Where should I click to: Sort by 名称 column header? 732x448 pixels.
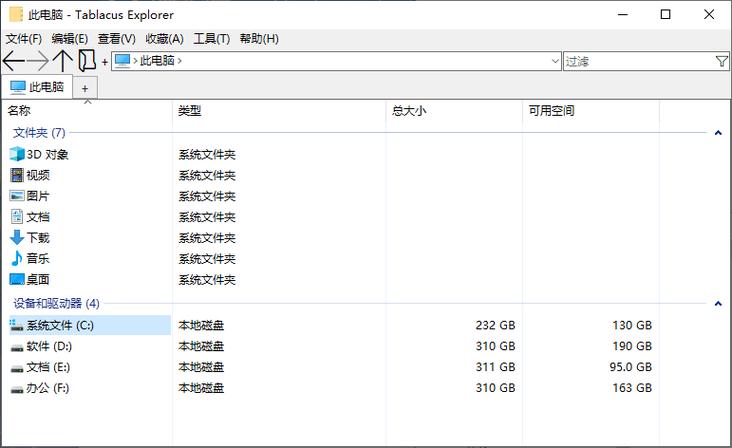(x=87, y=111)
